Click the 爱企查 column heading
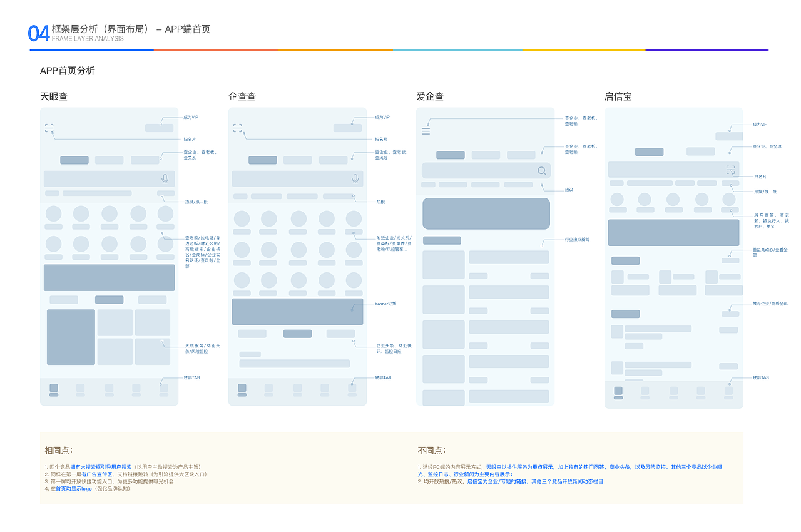801x532 pixels. tap(430, 96)
